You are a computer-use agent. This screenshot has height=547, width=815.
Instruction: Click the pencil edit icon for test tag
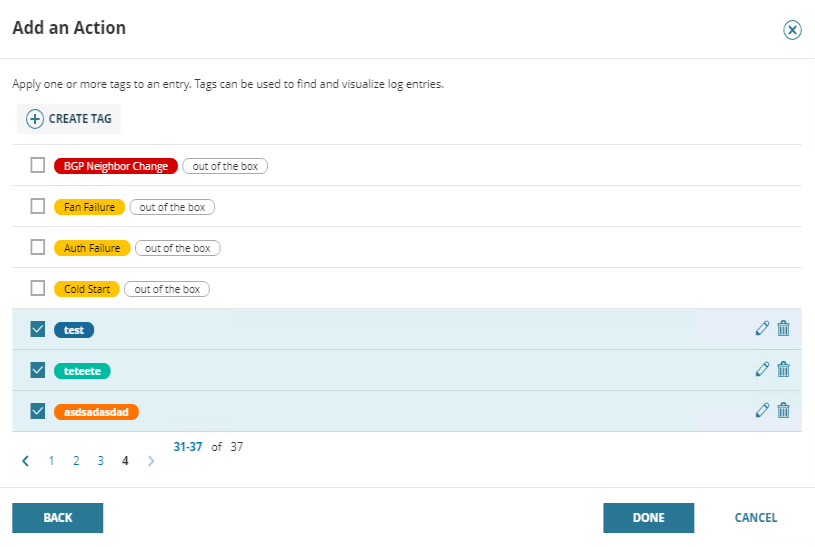pos(762,328)
